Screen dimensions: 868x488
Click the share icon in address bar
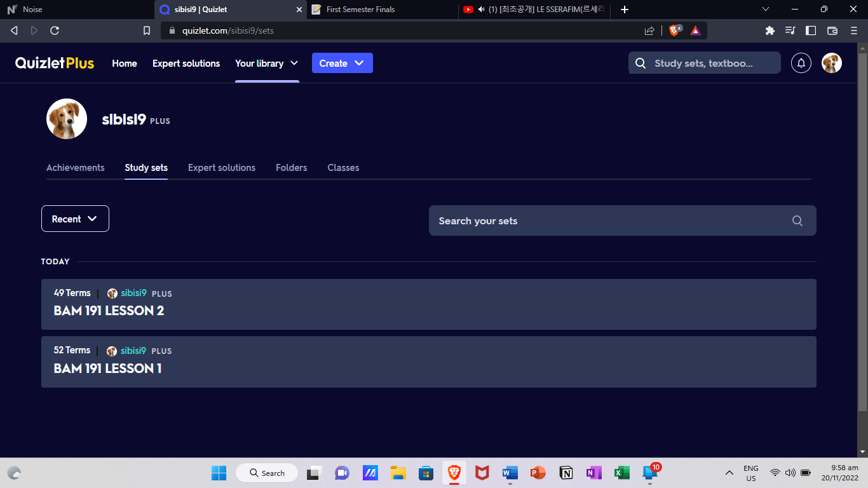pos(649,30)
